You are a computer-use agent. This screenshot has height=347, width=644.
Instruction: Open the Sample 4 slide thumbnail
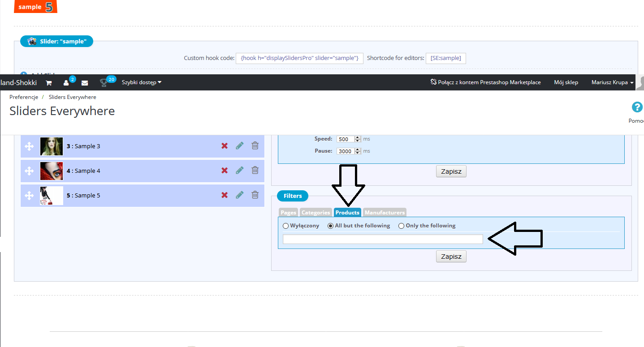tap(52, 171)
